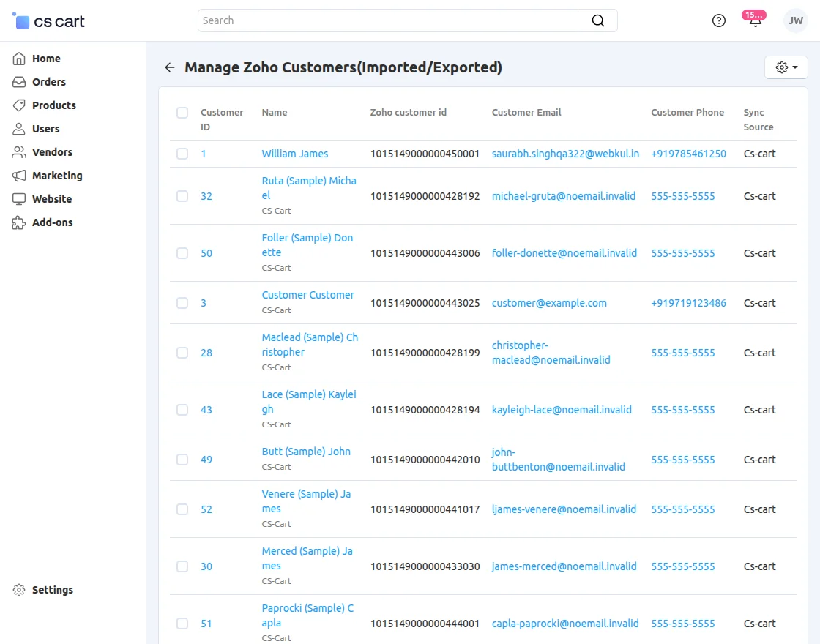Click email saurabh.singhqa322@webkul.in
The image size is (820, 644).
pos(565,154)
